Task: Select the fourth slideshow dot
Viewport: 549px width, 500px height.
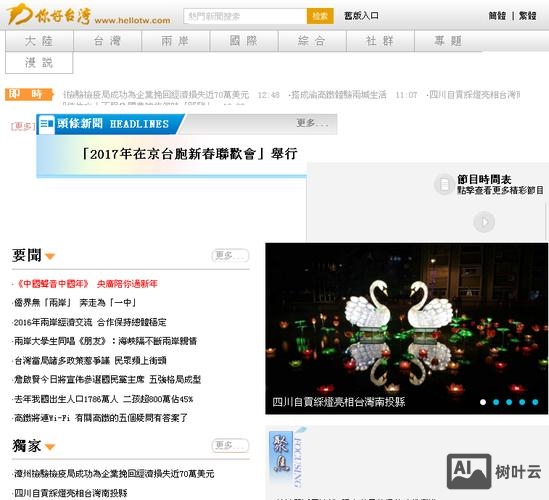Action: point(522,402)
